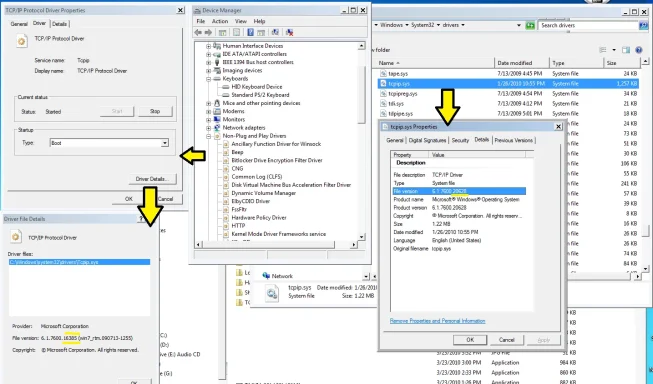The image size is (653, 384).
Task: Select Kernel Mode Driver Frameworks service entry
Action: [x=279, y=234]
